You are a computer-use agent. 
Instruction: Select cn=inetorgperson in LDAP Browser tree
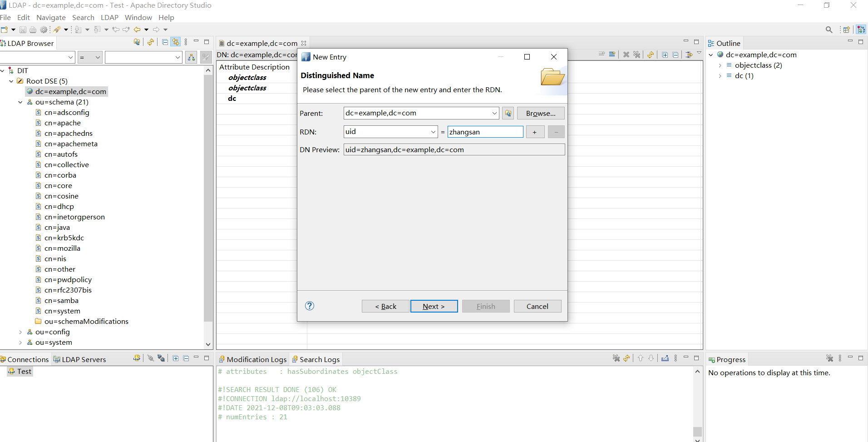click(x=74, y=217)
